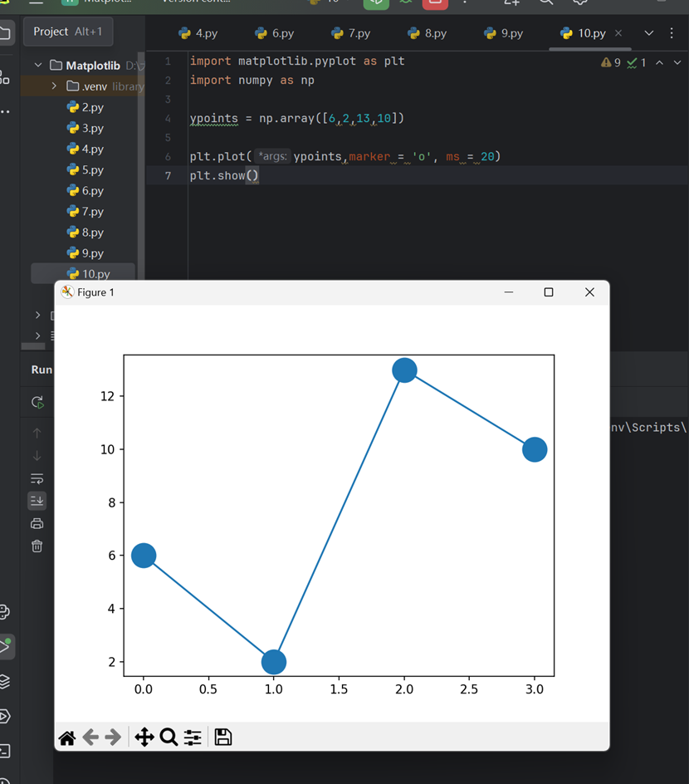Click the ypoints variable on line 4

click(x=214, y=119)
